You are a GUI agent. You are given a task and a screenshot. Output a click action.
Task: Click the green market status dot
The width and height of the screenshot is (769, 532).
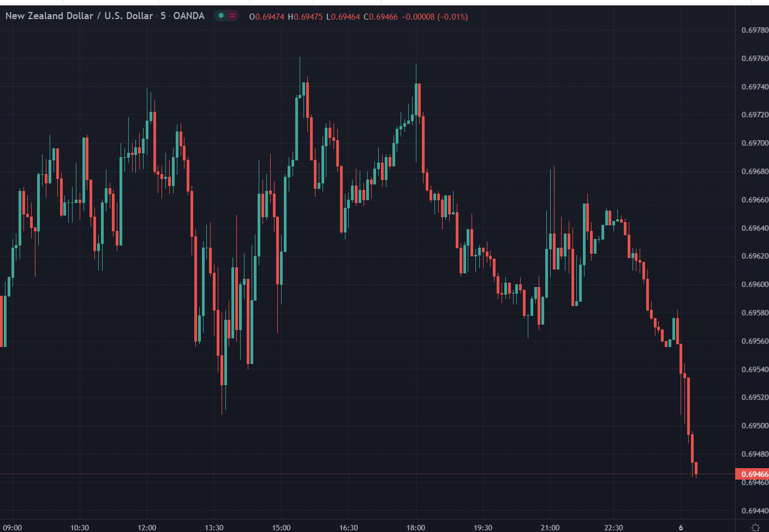(221, 16)
